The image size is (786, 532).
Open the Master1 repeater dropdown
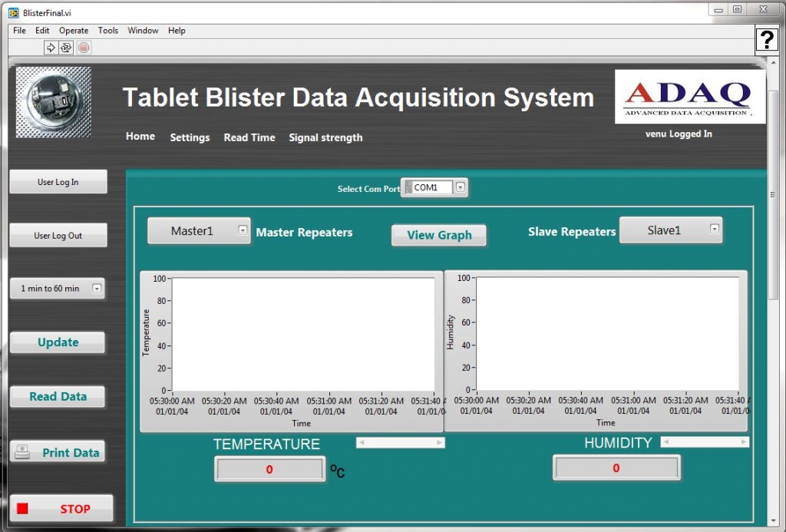tap(243, 230)
